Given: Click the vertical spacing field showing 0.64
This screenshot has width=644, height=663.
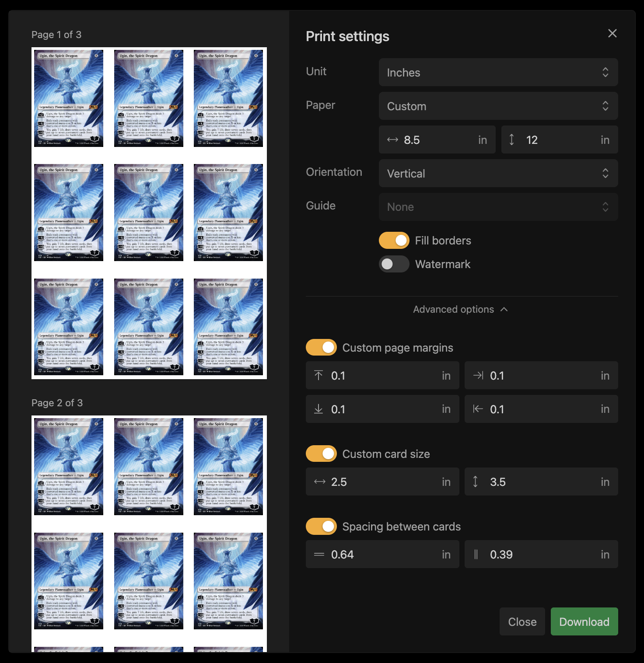Looking at the screenshot, I should pos(382,554).
